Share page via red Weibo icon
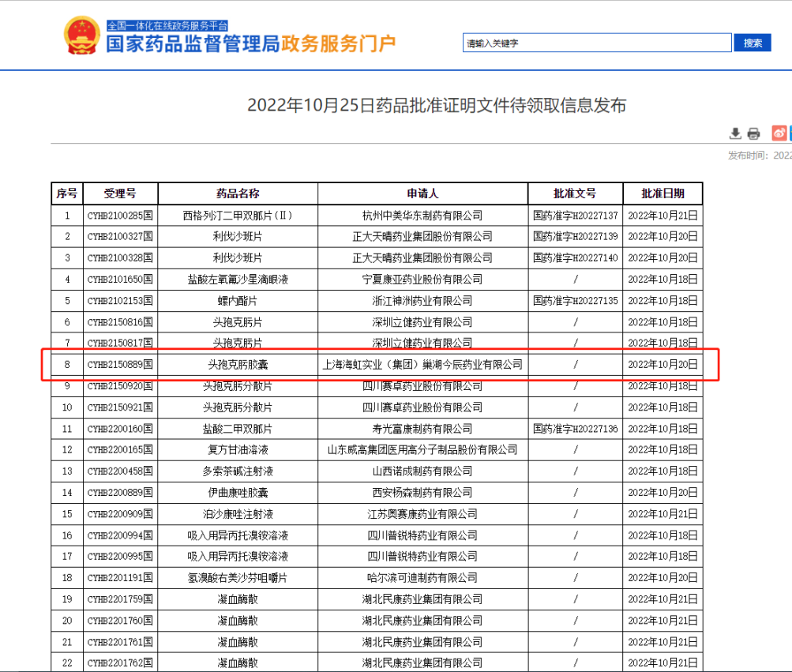The height and width of the screenshot is (672, 792). [x=779, y=133]
